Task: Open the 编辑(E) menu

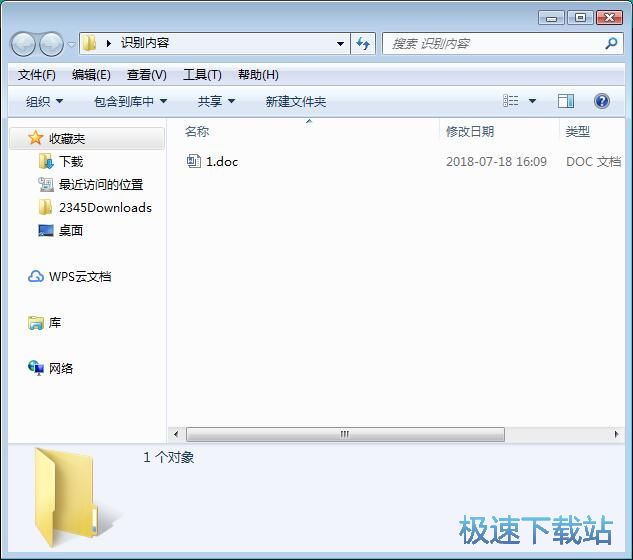Action: (x=91, y=75)
